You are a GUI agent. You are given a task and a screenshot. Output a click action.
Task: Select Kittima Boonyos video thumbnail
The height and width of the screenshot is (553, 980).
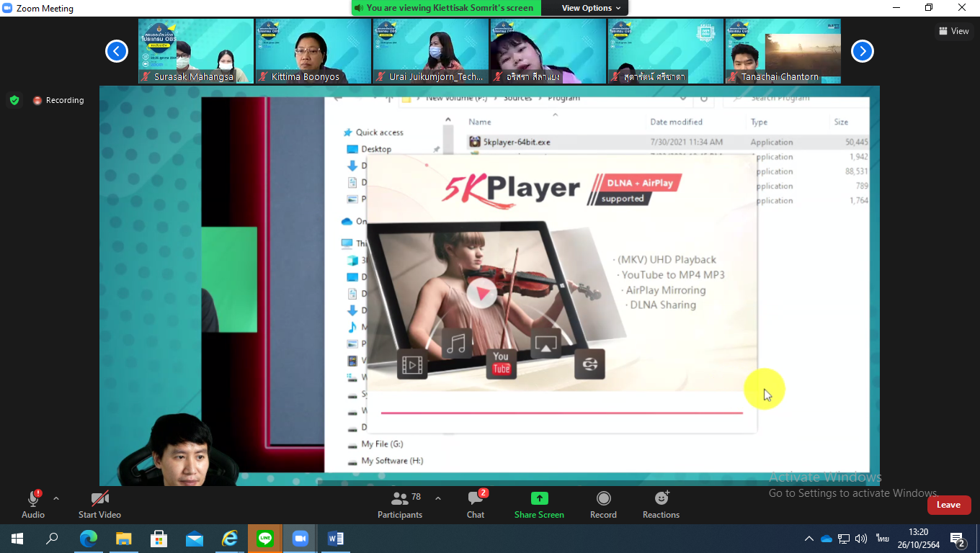(x=313, y=51)
